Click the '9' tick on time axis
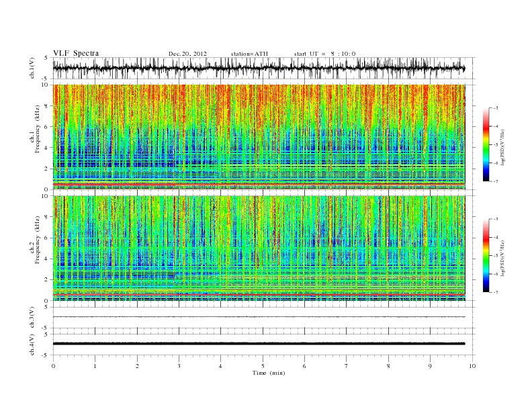Viewport: 532px width, 411px height. pyautogui.click(x=430, y=366)
